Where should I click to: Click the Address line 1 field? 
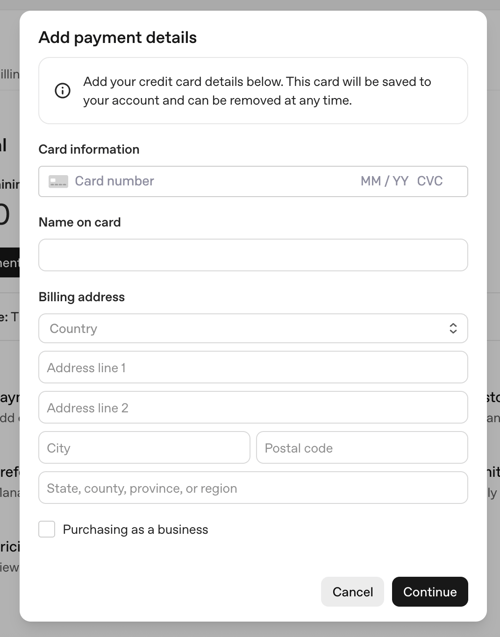tap(253, 367)
